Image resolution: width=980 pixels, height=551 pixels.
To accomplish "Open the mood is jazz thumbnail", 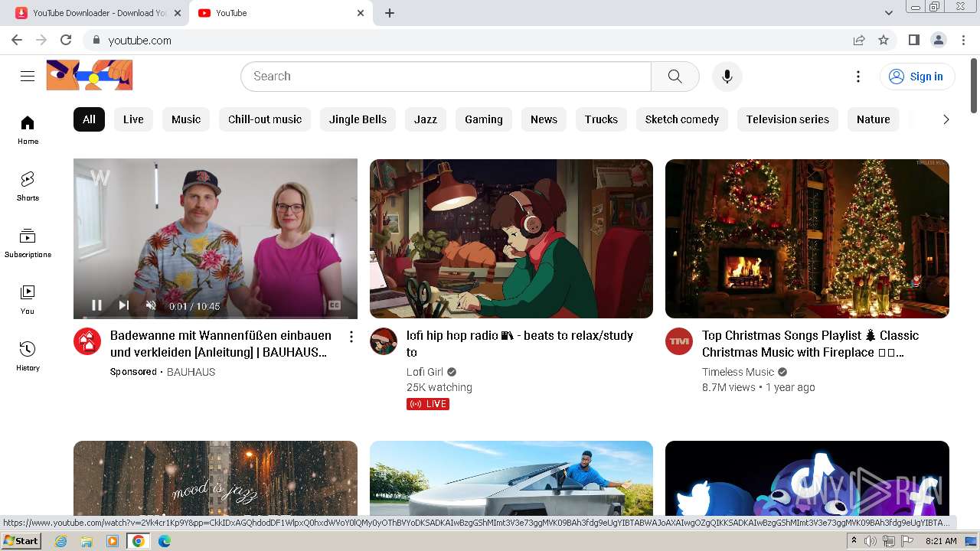I will (215, 479).
